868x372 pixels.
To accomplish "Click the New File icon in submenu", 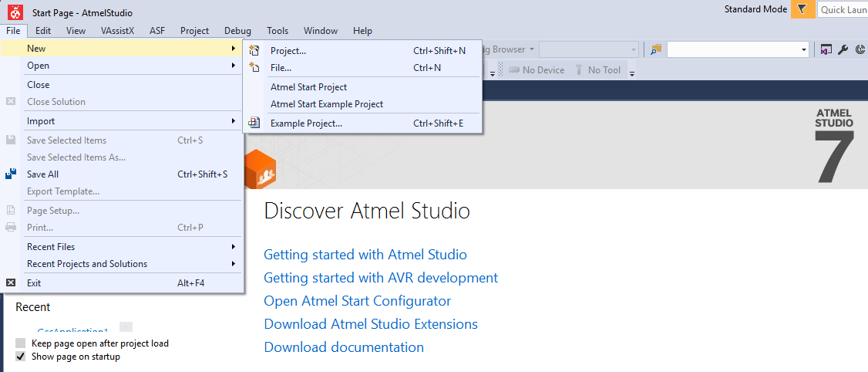I will [255, 68].
